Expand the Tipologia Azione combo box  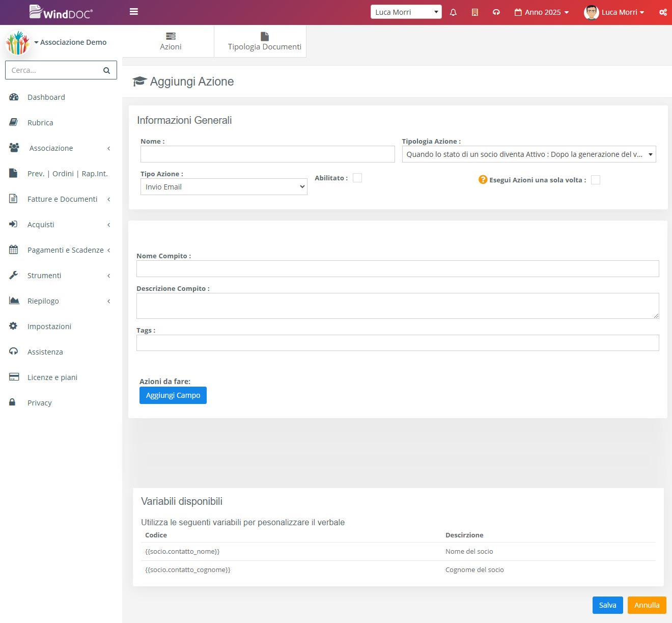pos(528,154)
